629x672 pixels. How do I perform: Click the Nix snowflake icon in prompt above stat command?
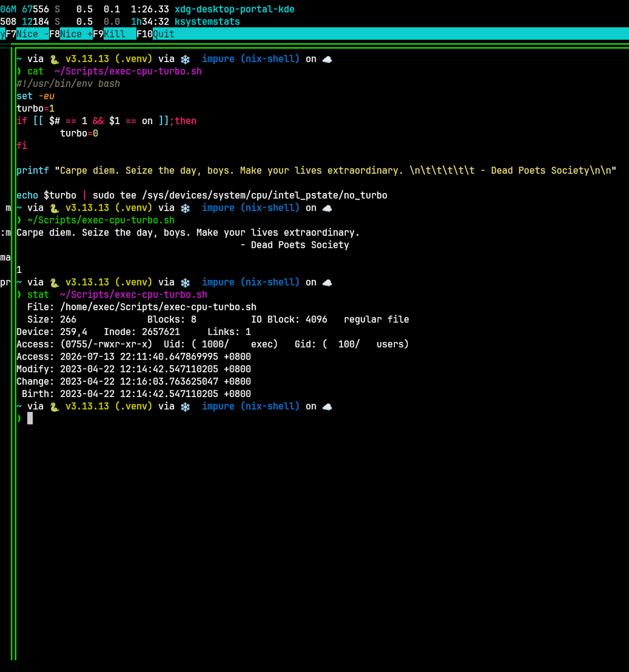(185, 283)
